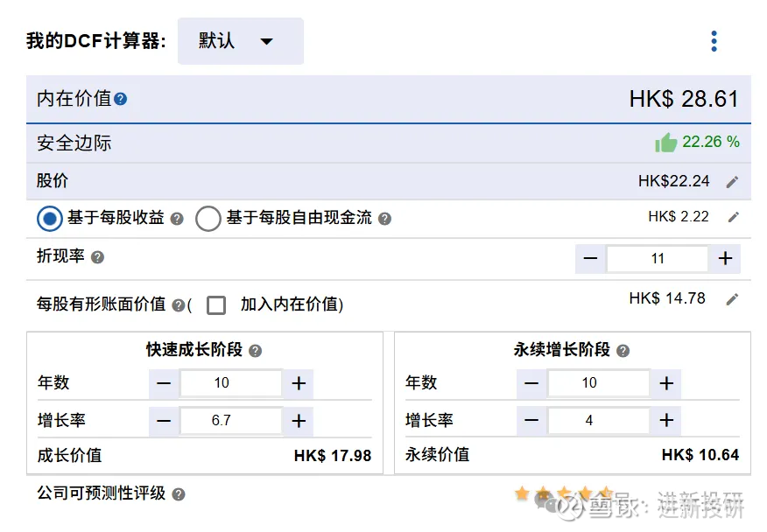Click help icon next to 折现率
The height and width of the screenshot is (532, 767).
pos(97,257)
